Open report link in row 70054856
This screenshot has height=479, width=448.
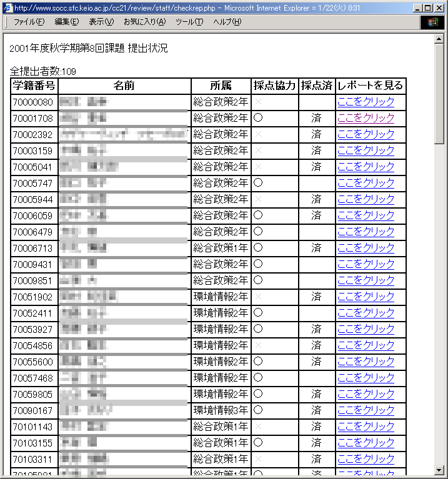366,345
